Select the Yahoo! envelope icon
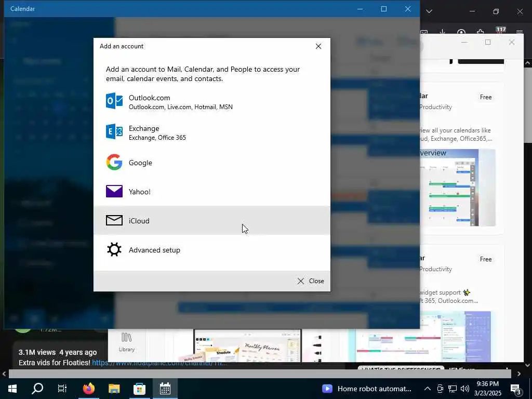The width and height of the screenshot is (532, 399). [x=114, y=191]
